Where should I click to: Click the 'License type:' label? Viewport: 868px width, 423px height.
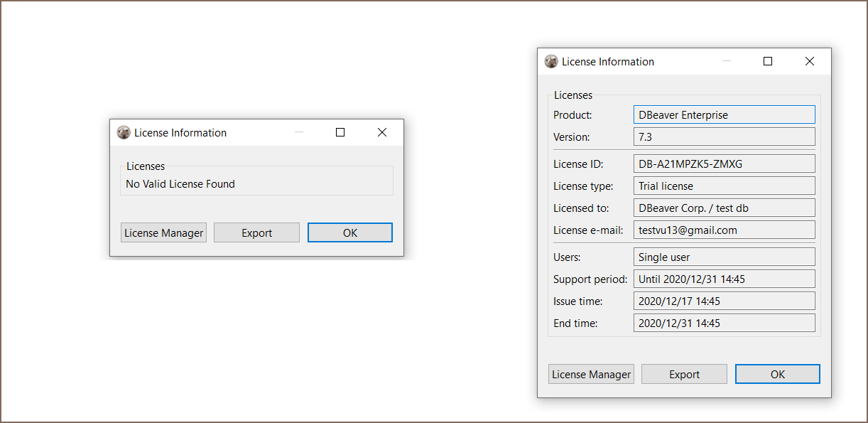[x=583, y=186]
